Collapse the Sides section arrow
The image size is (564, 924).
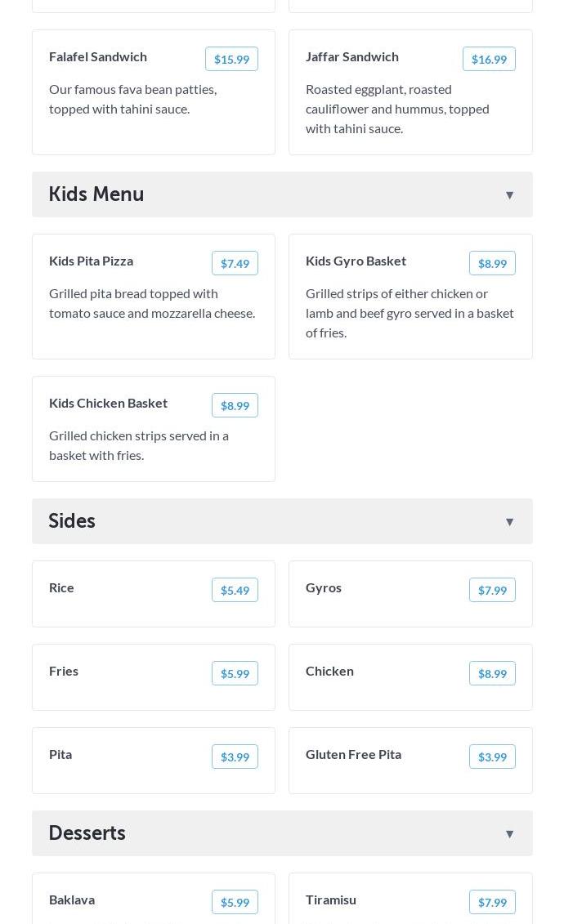pos(509,522)
